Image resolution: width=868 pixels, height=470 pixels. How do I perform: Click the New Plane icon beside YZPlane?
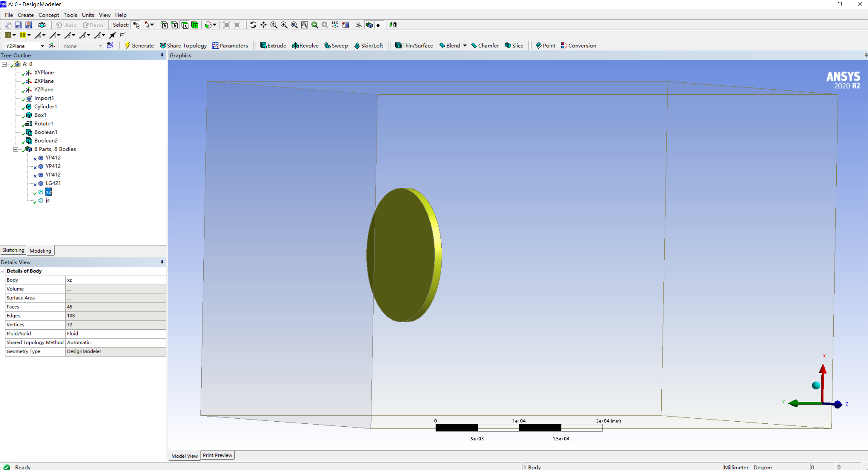(x=52, y=46)
